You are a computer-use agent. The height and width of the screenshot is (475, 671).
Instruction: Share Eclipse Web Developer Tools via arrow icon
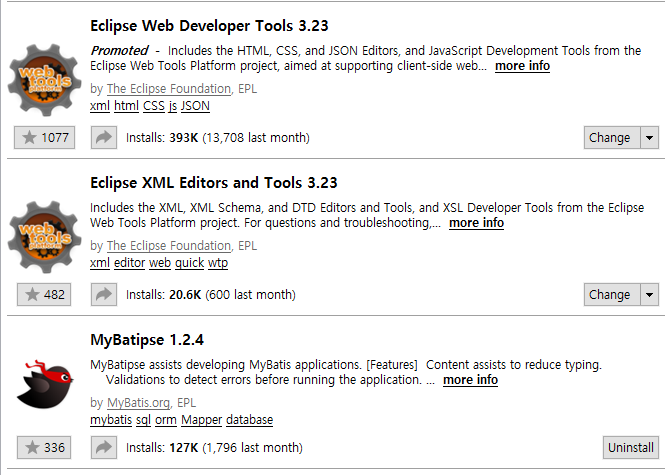click(x=104, y=138)
